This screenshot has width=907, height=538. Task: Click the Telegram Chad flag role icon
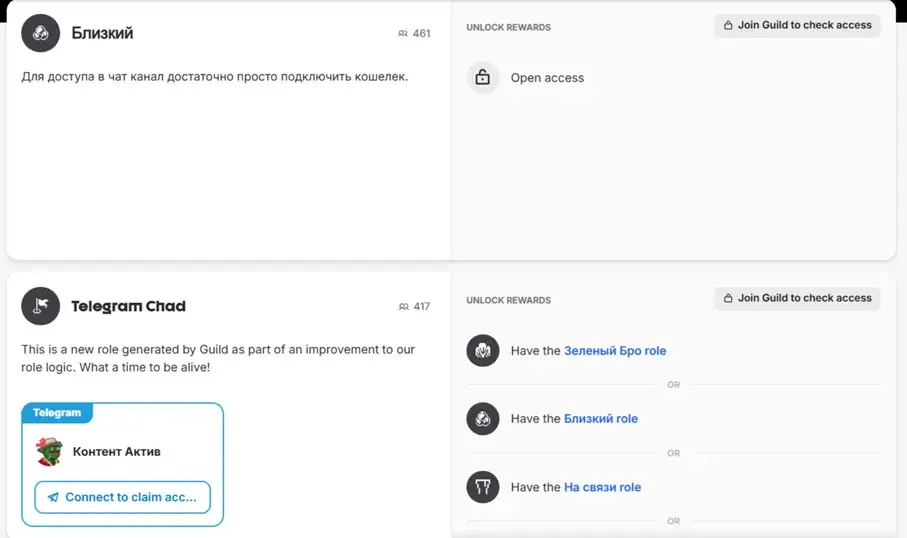pyautogui.click(x=40, y=306)
